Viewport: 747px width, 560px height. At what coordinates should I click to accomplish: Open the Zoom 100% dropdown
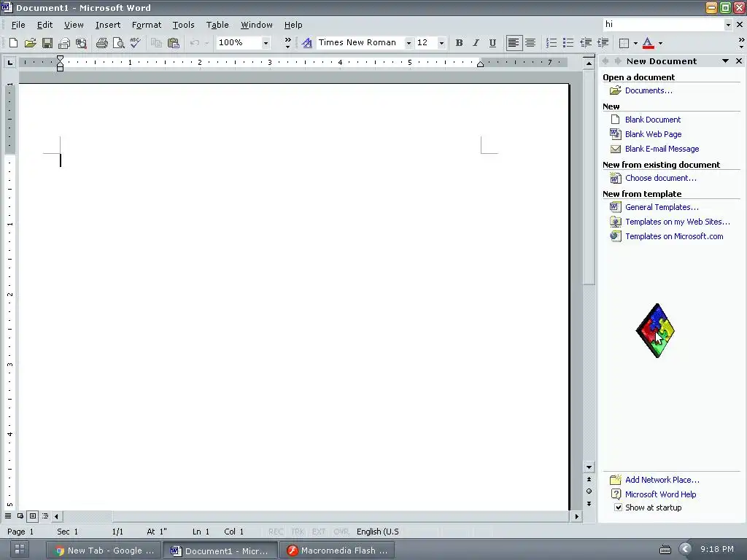[266, 43]
